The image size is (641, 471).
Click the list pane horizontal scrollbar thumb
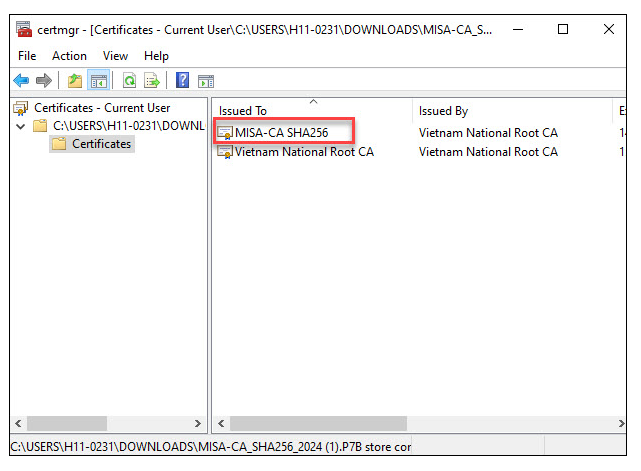pos(318,424)
